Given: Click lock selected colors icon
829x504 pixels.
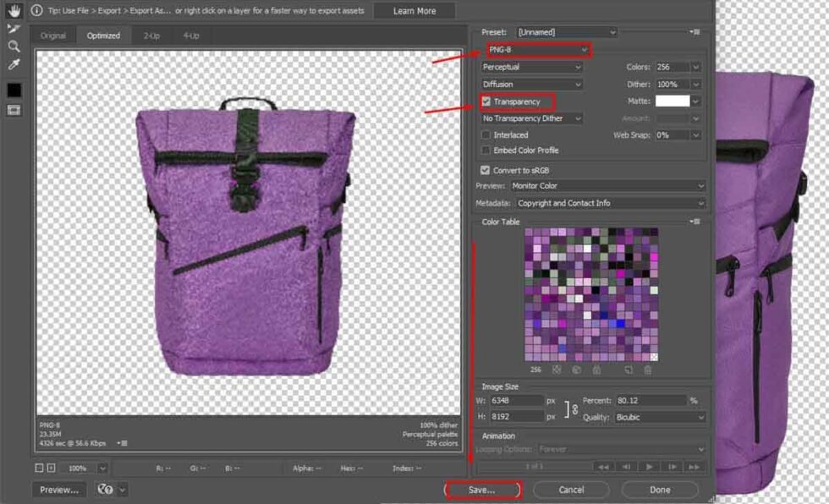Looking at the screenshot, I should [x=596, y=370].
